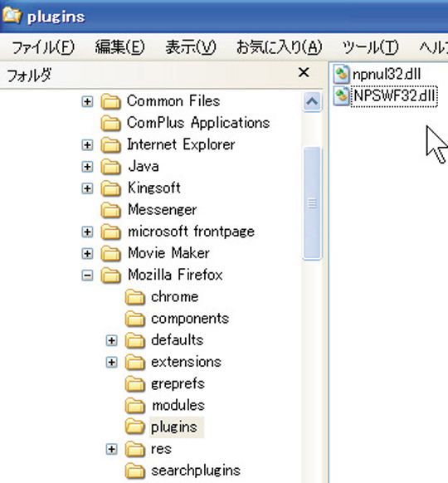Select the Internet Explorer label
Image resolution: width=448 pixels, height=483 pixels.
click(181, 144)
